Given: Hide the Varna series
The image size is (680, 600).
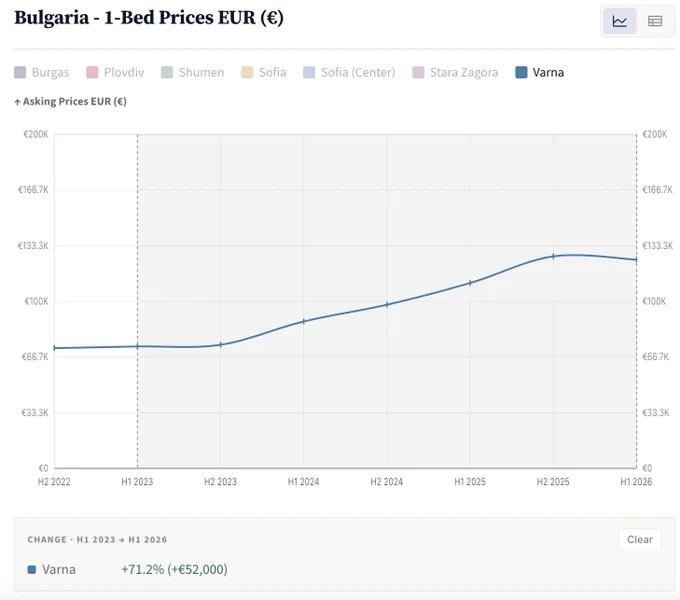Looking at the screenshot, I should point(539,72).
